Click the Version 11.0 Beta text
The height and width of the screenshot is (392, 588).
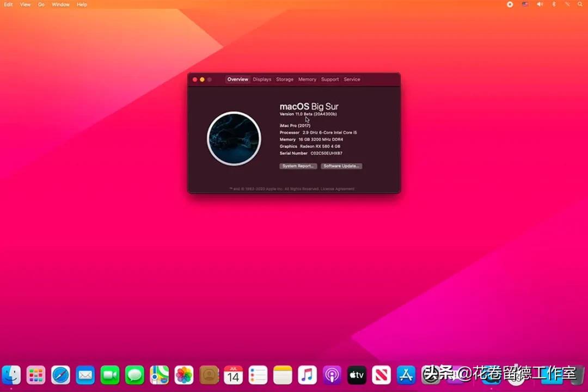click(308, 114)
